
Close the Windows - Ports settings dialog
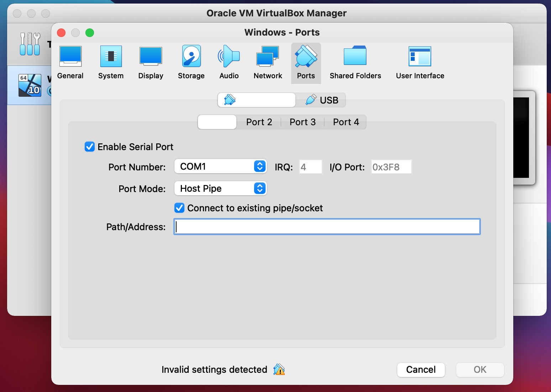(61, 33)
